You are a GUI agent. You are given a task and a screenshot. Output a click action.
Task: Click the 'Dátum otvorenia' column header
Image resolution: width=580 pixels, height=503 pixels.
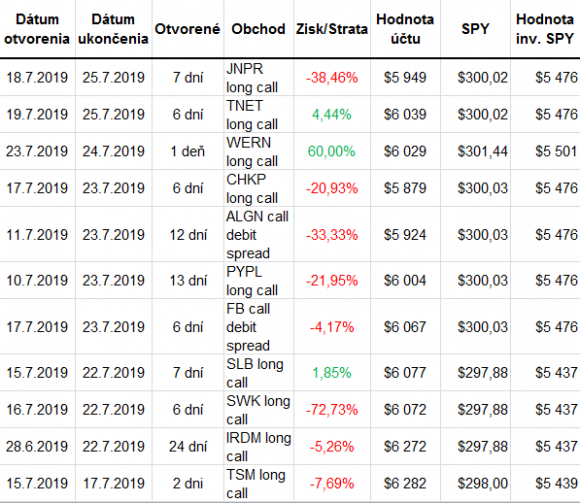tap(37, 29)
